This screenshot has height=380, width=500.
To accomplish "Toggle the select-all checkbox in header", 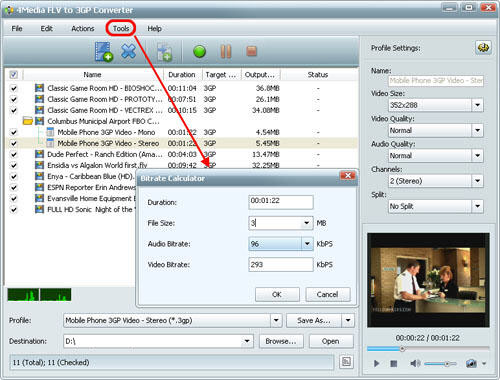I will pos(14,74).
